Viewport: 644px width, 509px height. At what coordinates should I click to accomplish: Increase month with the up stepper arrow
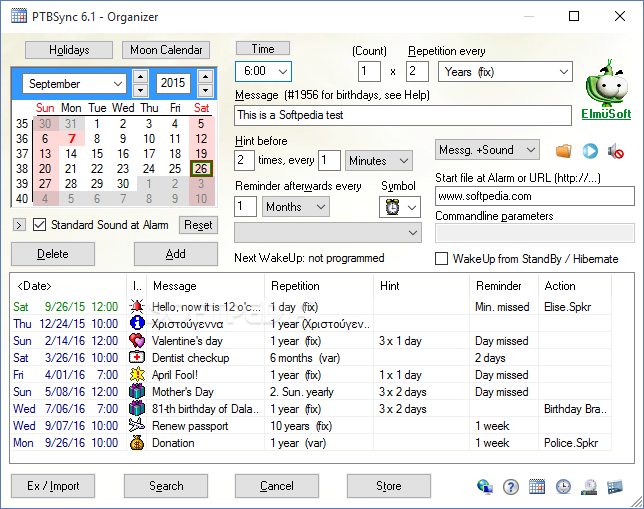[140, 77]
